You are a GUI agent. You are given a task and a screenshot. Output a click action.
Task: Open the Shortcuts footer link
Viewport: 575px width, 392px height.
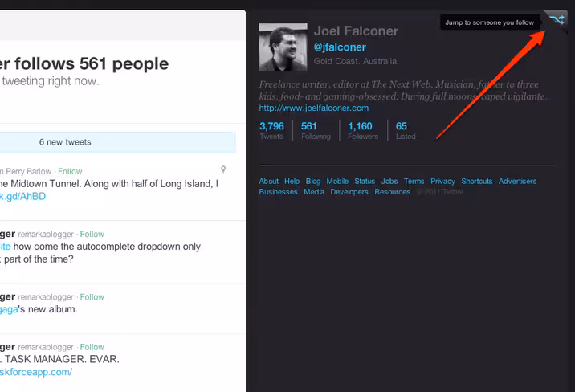477,182
